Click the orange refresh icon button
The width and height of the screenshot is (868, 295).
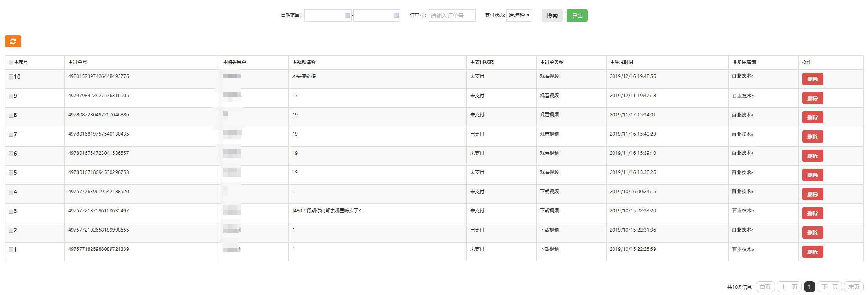point(13,41)
